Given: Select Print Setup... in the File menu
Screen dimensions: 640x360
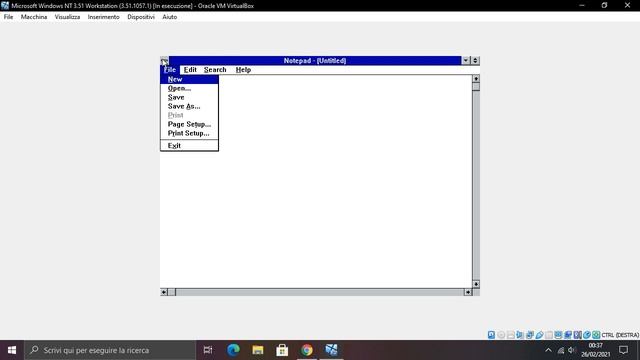Looking at the screenshot, I should [x=189, y=133].
